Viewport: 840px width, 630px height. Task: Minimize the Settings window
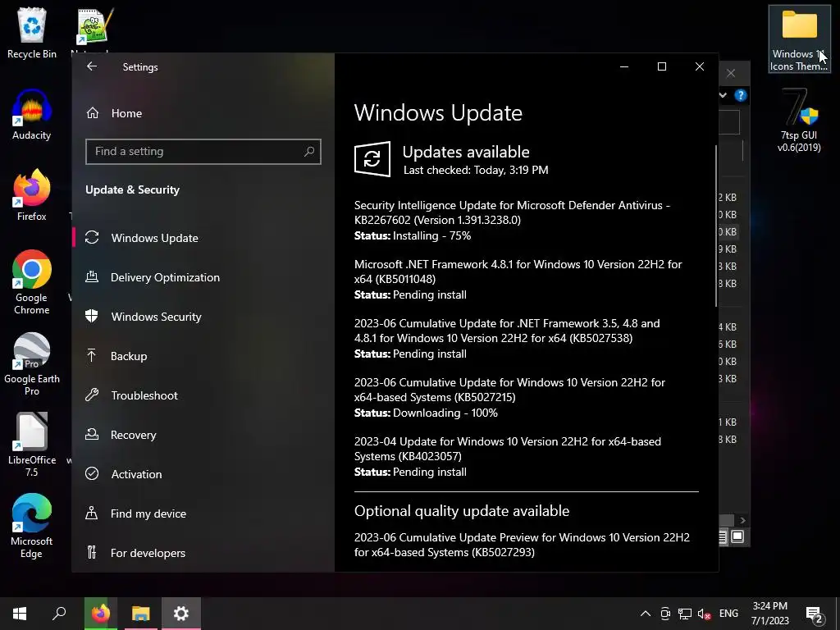click(x=624, y=66)
